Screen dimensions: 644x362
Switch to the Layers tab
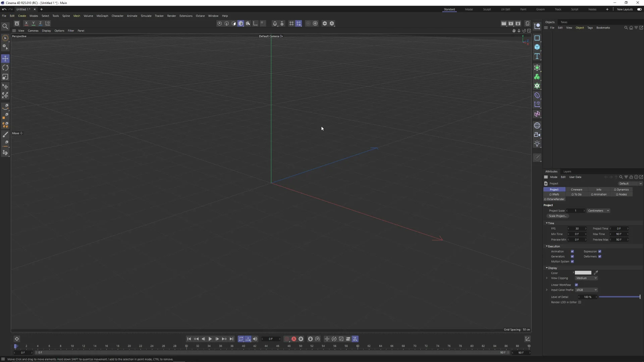pyautogui.click(x=567, y=172)
